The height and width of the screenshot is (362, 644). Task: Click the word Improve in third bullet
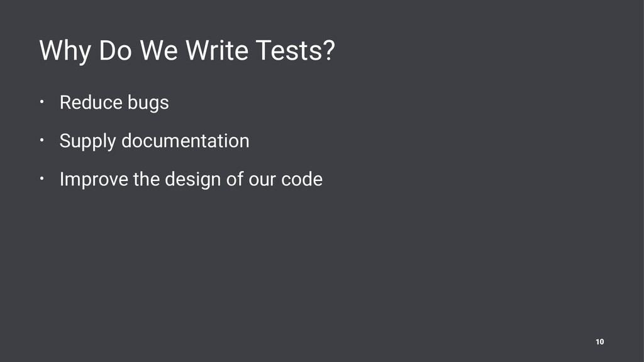point(94,180)
